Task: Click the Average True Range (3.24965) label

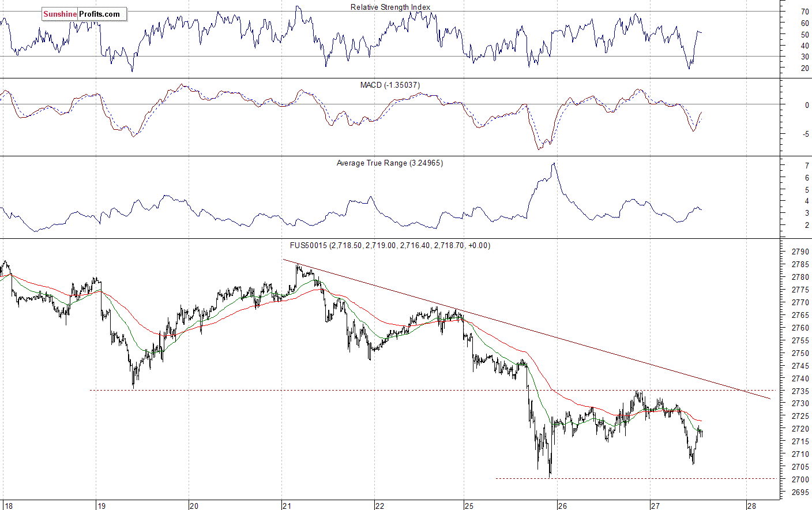Action: pos(390,163)
